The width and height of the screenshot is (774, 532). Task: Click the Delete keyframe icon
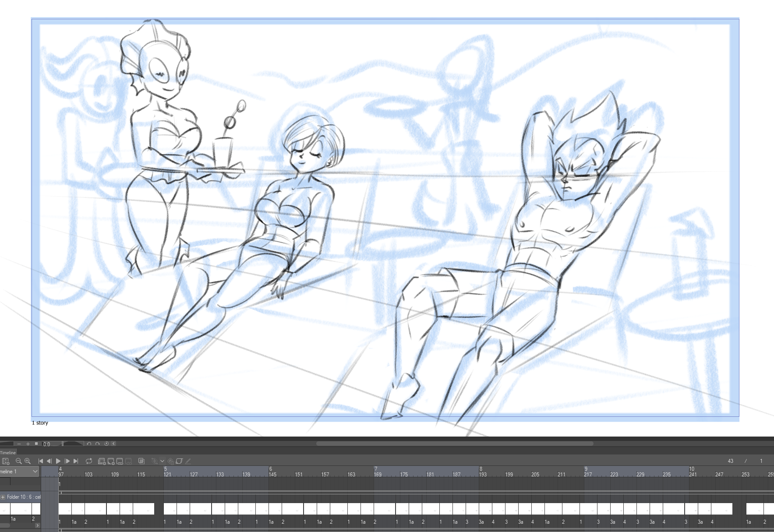(x=170, y=461)
